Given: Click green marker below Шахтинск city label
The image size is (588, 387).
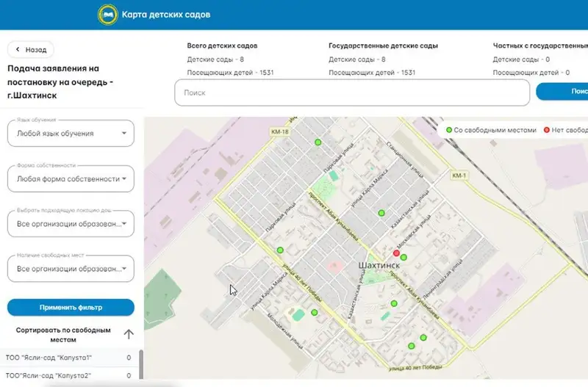Looking at the screenshot, I should click(x=394, y=303).
